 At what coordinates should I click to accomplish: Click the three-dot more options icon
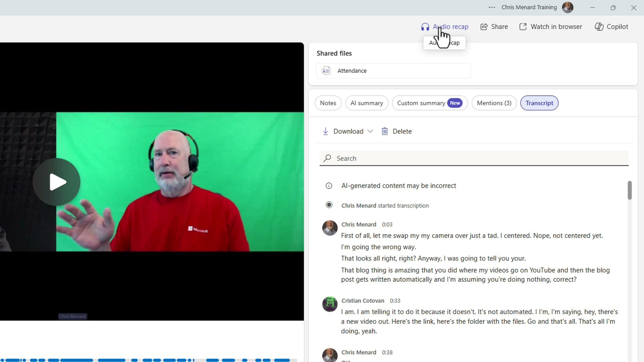click(492, 7)
